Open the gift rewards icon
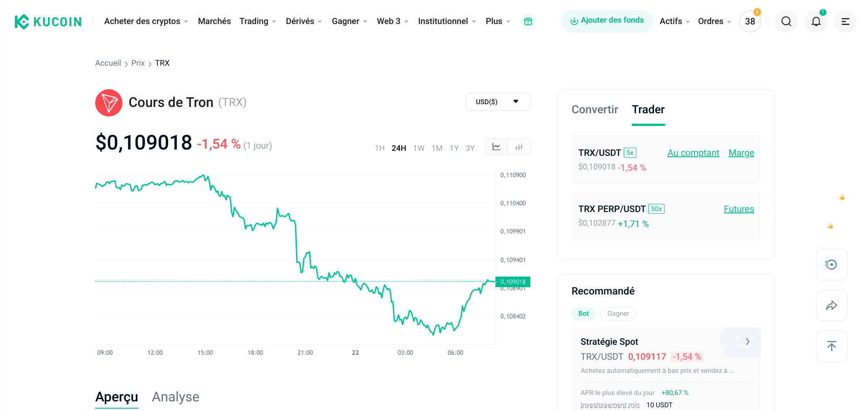Screen dimensions: 868x410 point(528,21)
